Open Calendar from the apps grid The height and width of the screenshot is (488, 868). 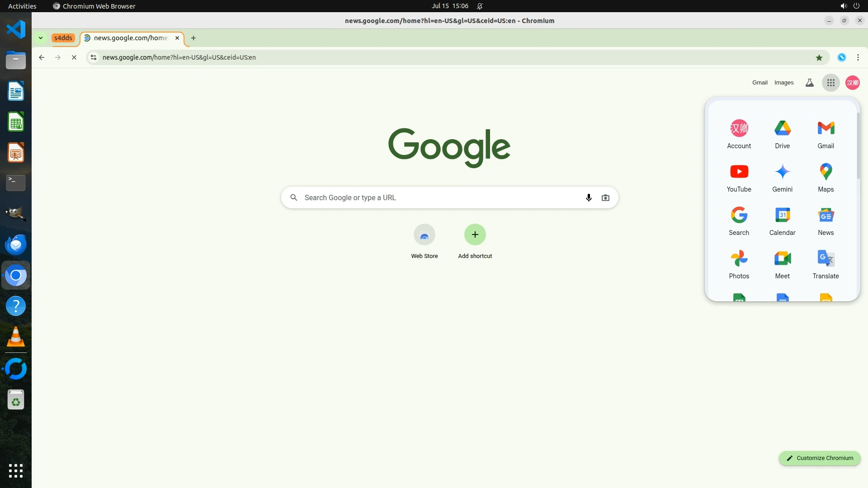click(x=782, y=221)
